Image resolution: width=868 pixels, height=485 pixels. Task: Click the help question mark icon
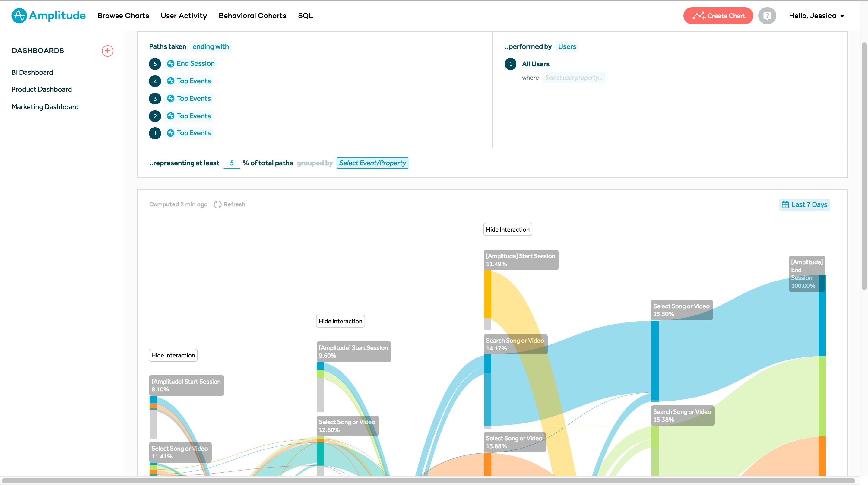(767, 16)
